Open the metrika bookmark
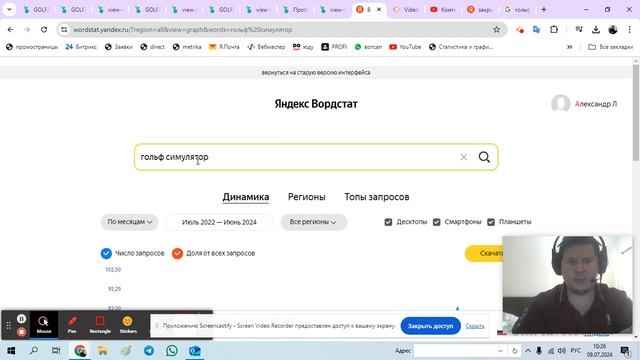Viewport: 640px width, 360px height. [x=187, y=47]
